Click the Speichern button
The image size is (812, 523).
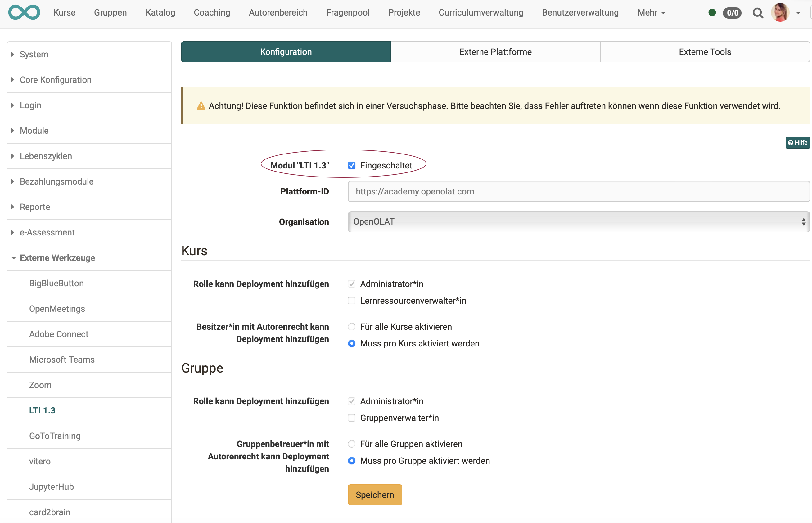[x=375, y=494]
